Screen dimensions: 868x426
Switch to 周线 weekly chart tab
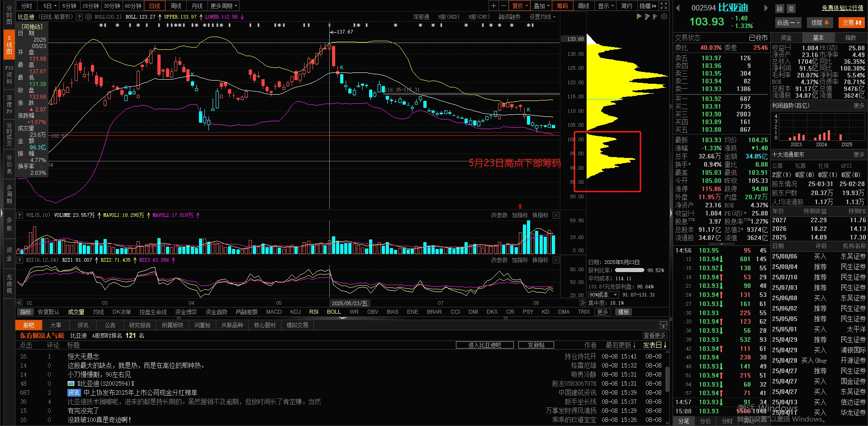(176, 6)
